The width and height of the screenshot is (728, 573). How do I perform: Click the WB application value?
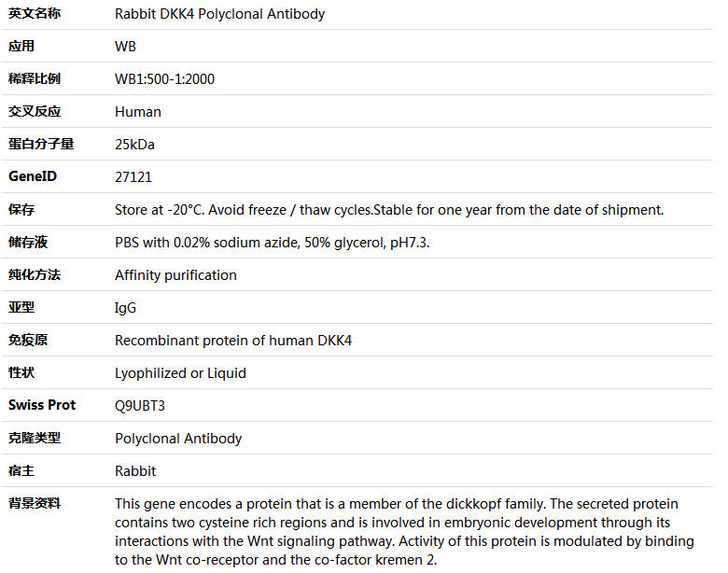(125, 47)
